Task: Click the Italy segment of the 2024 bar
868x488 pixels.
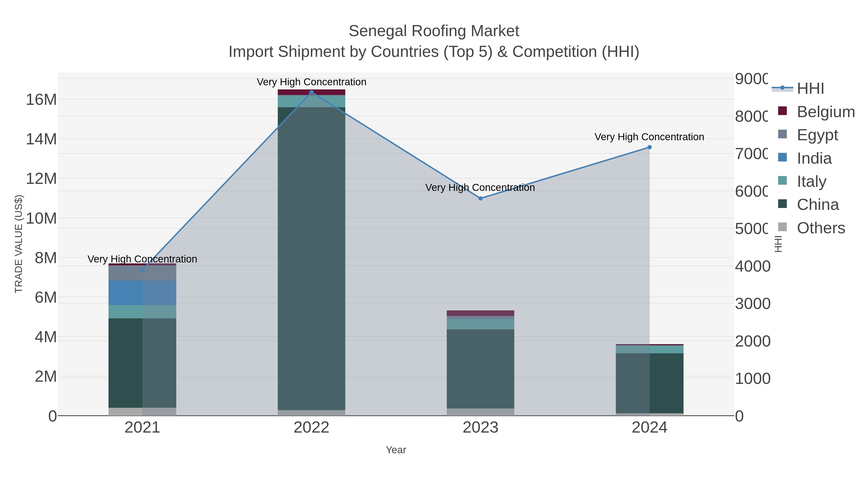Action: point(650,349)
